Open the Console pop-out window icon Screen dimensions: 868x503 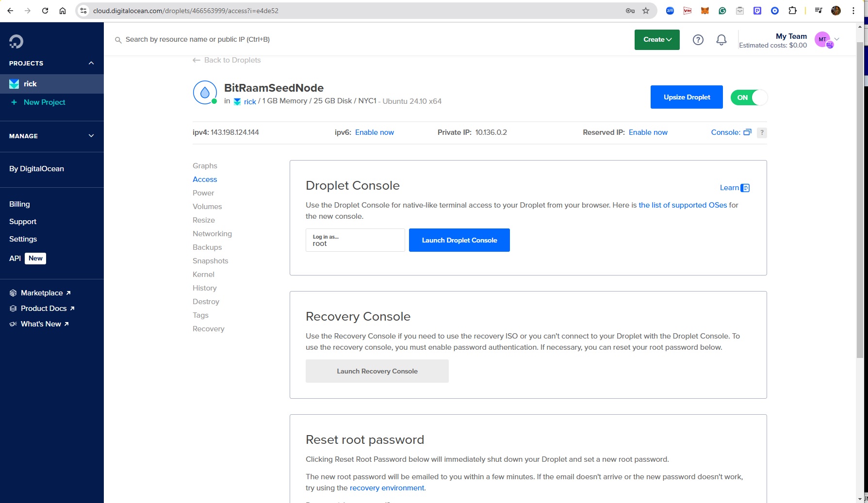coord(747,132)
